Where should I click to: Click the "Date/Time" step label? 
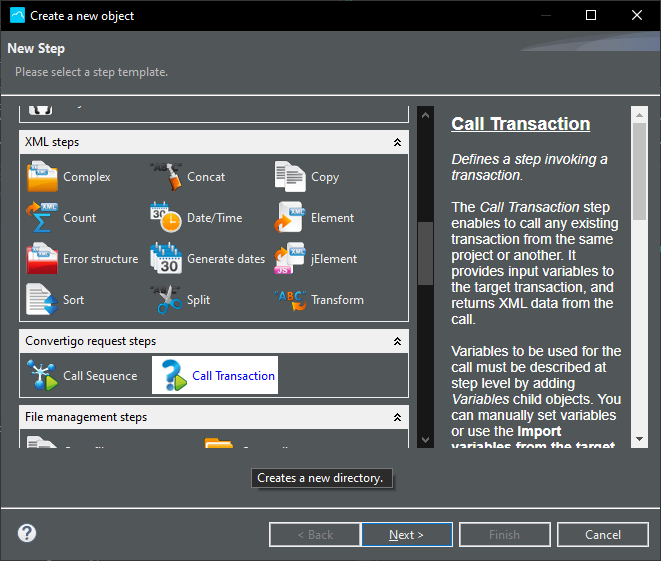(x=215, y=218)
